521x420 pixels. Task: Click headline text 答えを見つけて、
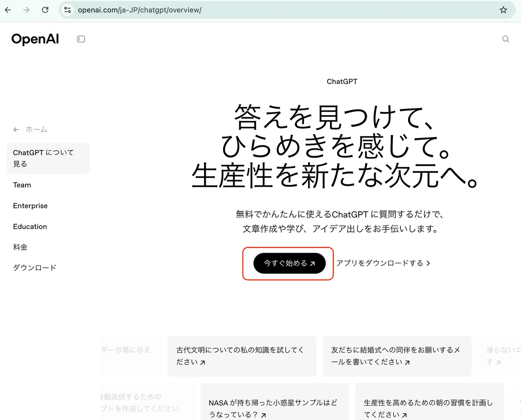click(x=335, y=118)
